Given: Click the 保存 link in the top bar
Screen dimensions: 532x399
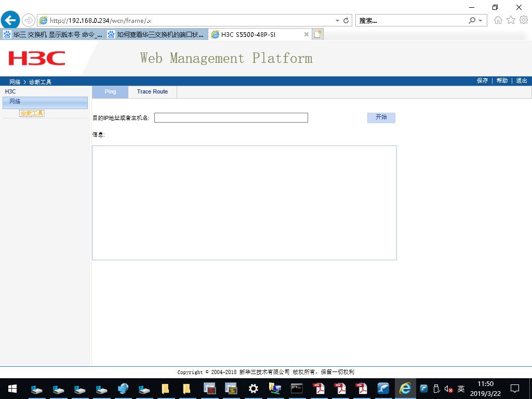Looking at the screenshot, I should tap(482, 81).
